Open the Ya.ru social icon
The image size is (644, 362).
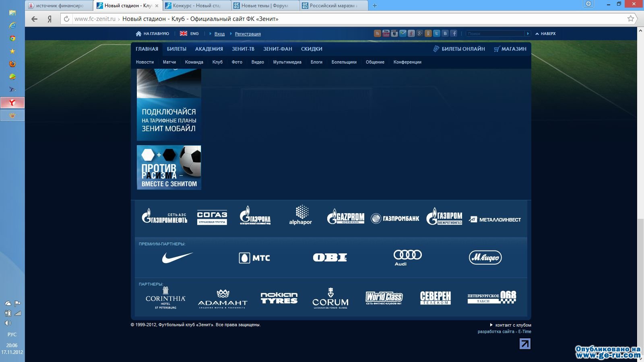tap(411, 33)
